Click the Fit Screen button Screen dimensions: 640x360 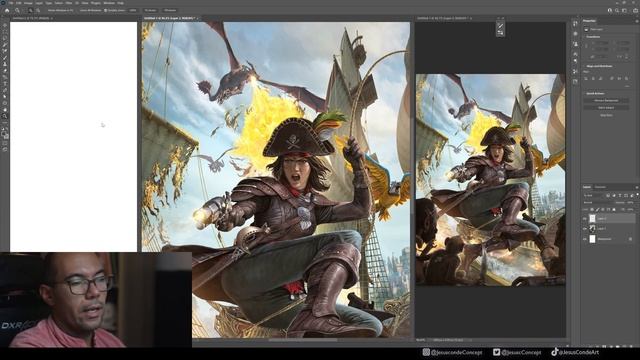click(x=150, y=10)
